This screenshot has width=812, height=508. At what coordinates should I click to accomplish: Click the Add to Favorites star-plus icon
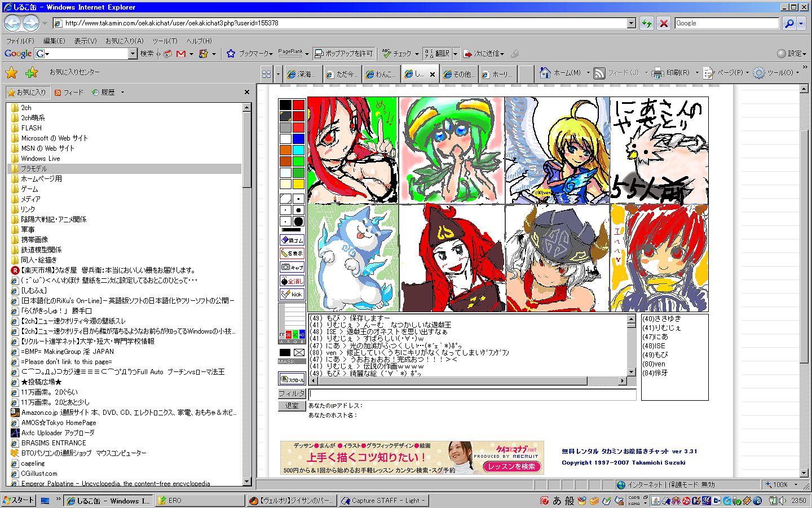(x=32, y=72)
